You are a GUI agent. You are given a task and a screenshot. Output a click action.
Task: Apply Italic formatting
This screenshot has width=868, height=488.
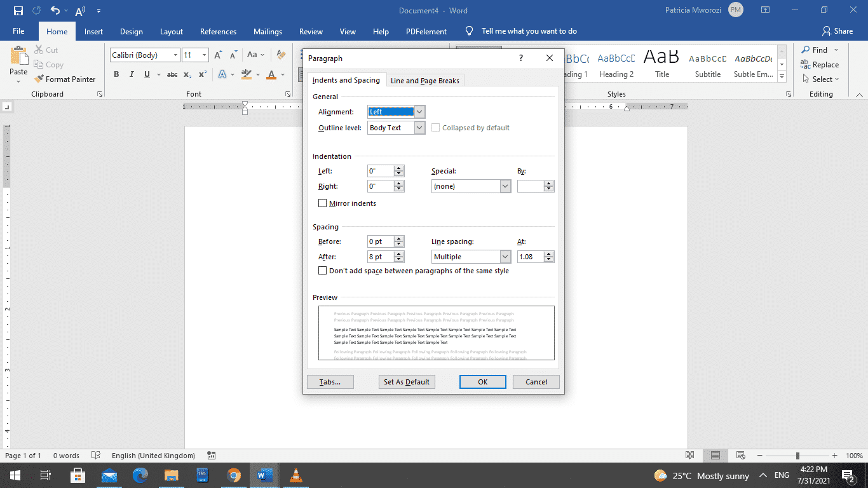coord(131,74)
